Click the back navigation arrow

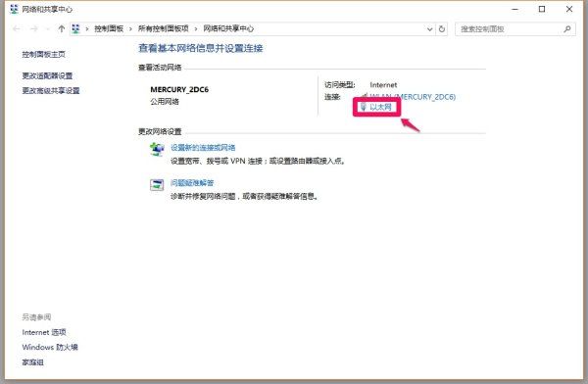click(16, 28)
